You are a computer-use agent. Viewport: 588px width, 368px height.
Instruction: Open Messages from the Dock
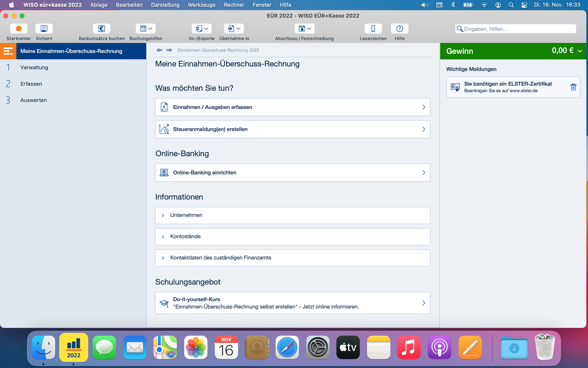tap(105, 347)
